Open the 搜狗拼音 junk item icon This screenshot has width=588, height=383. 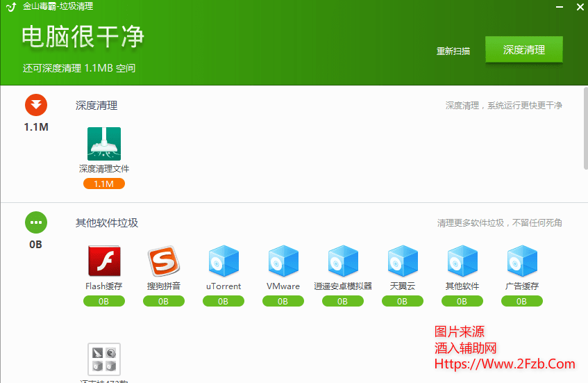(x=163, y=261)
